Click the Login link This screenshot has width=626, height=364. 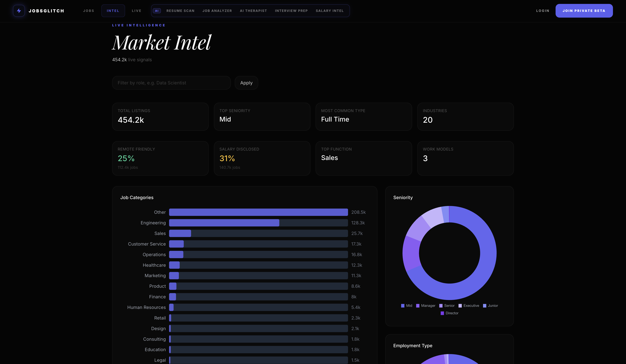coord(543,11)
